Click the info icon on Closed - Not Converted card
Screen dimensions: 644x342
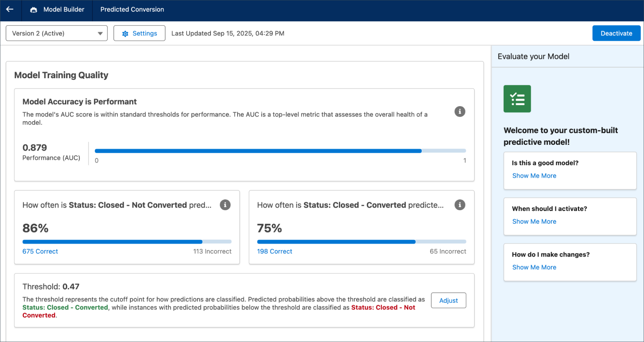[225, 205]
